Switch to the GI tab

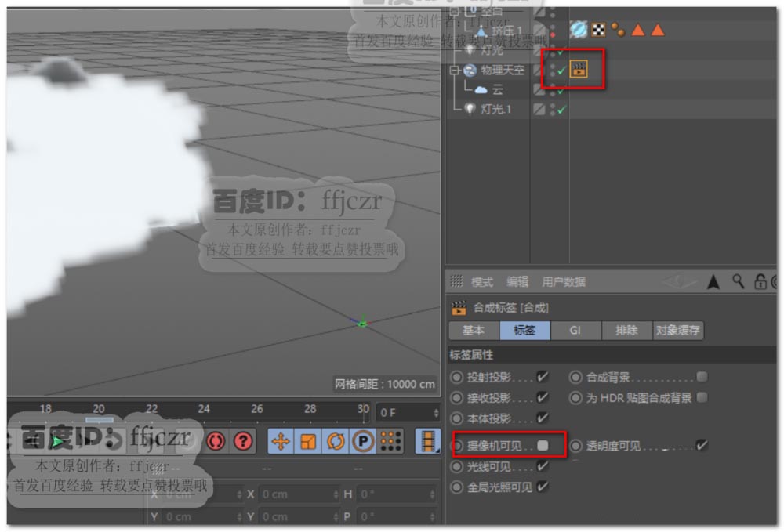tap(575, 330)
